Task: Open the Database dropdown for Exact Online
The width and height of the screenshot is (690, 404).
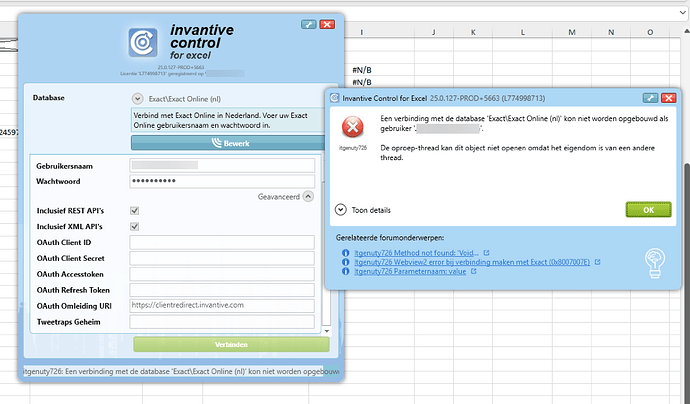Action: pos(137,99)
